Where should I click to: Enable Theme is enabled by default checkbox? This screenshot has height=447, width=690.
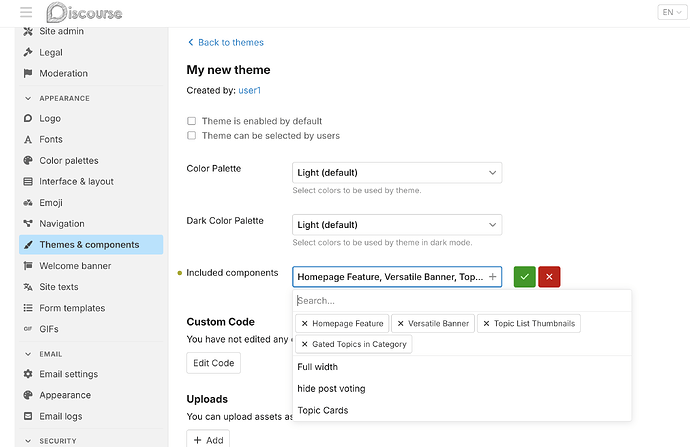(191, 121)
